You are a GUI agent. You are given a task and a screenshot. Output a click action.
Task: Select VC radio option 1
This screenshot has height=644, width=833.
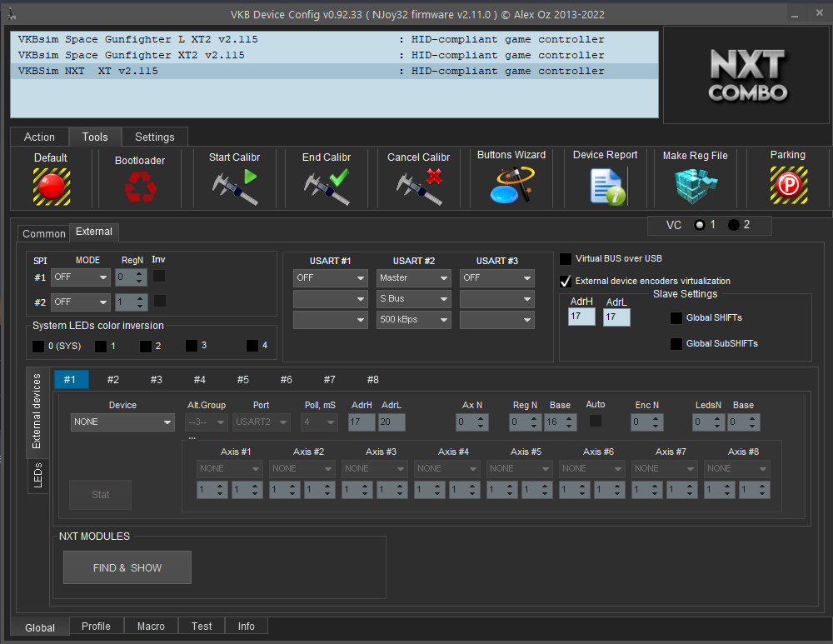pos(700,225)
